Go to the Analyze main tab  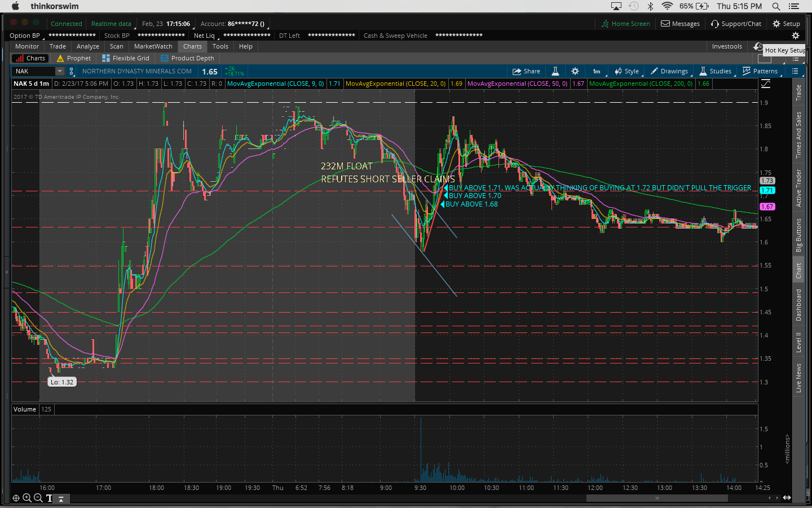coord(88,46)
